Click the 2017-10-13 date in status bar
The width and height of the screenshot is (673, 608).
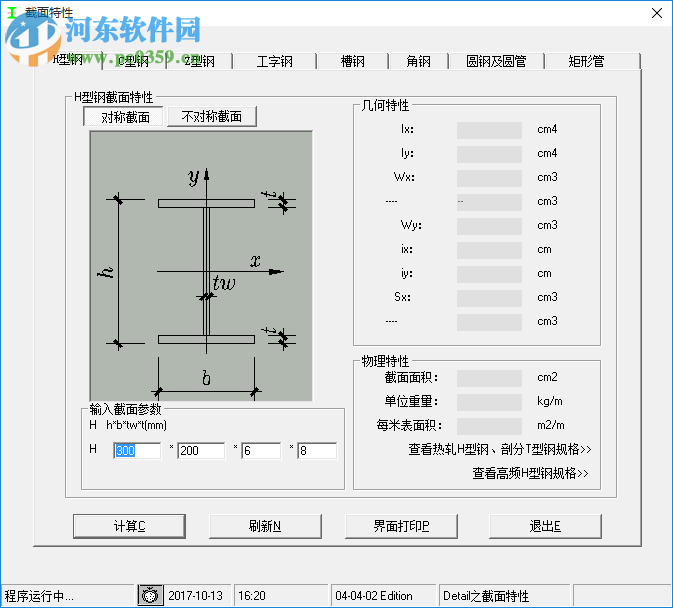[x=195, y=596]
